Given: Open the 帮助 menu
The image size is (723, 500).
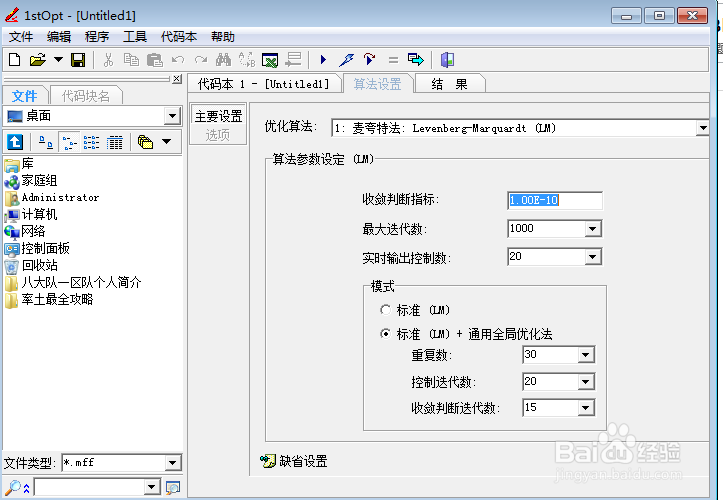Looking at the screenshot, I should (x=223, y=36).
